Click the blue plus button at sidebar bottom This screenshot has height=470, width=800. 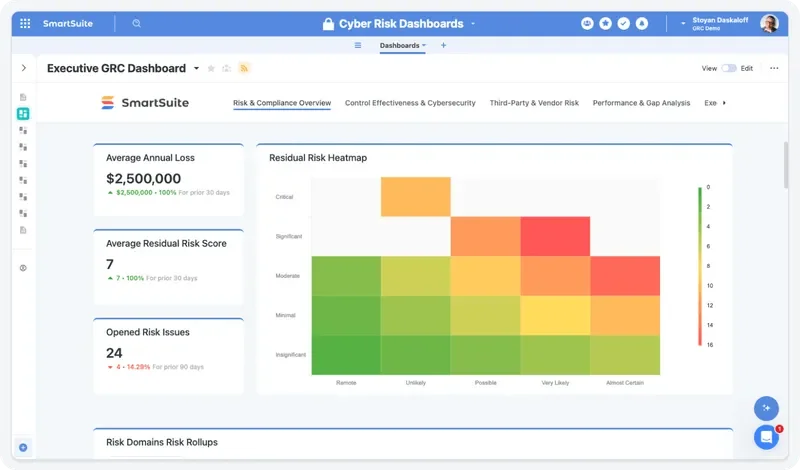(23, 448)
